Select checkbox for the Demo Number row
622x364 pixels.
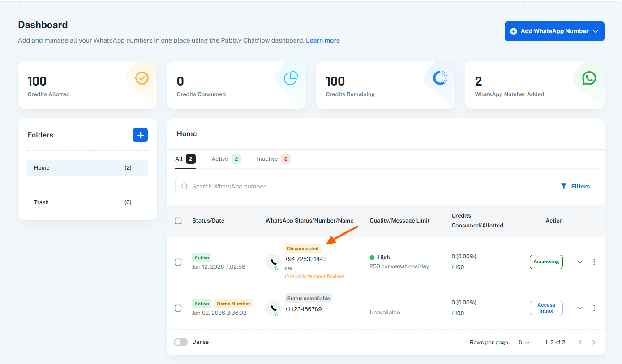[x=178, y=308]
